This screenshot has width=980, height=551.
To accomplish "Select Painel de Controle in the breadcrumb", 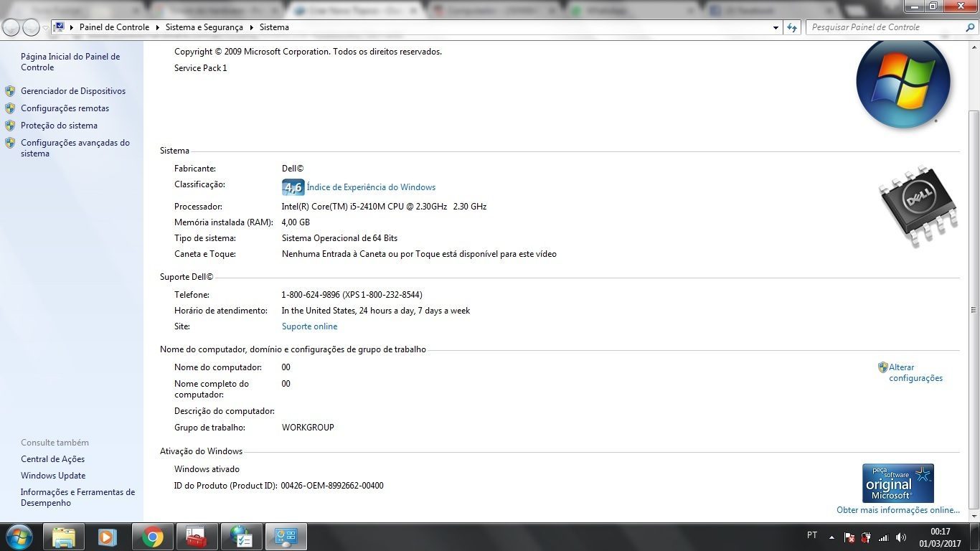I will 114,27.
